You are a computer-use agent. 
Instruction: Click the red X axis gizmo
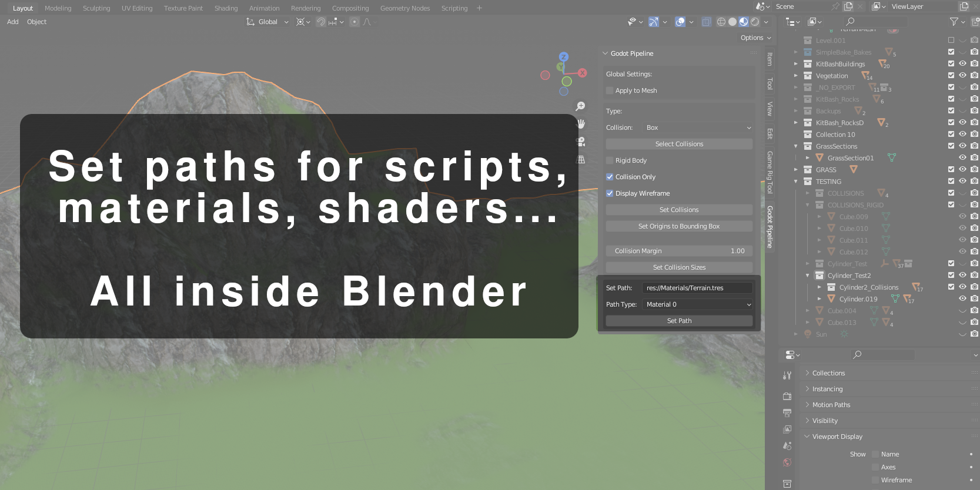pyautogui.click(x=583, y=73)
